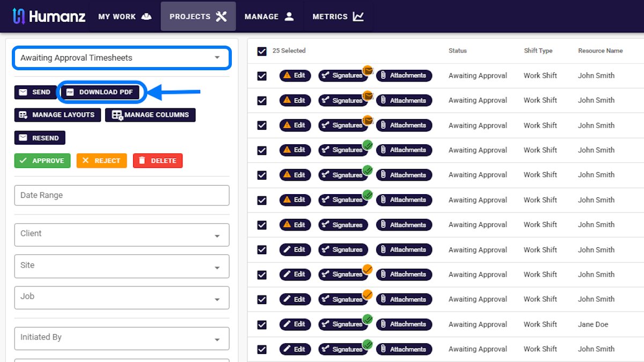Open the METRICS tab
This screenshot has width=644, height=362.
point(338,17)
